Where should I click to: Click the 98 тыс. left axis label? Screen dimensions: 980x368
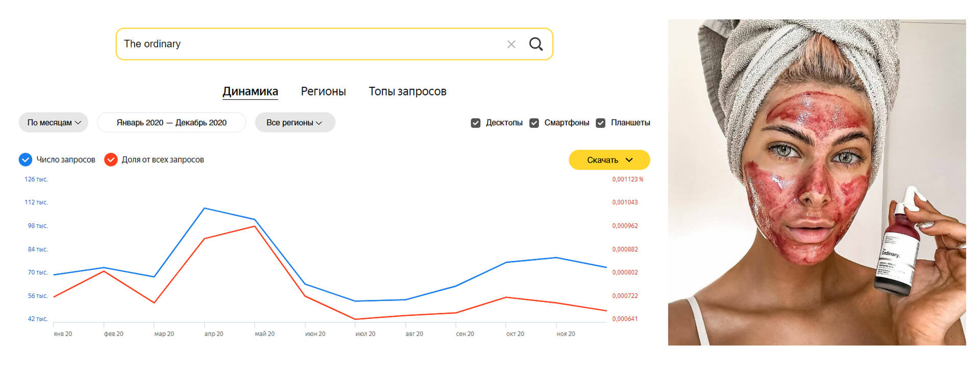point(38,226)
